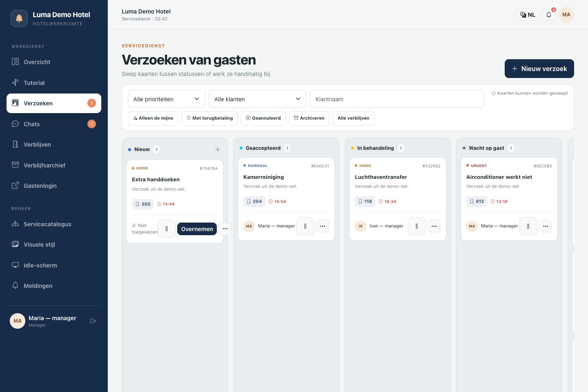The image size is (588, 392).
Task: Click the Kamerreiniging card title
Action: (264, 177)
